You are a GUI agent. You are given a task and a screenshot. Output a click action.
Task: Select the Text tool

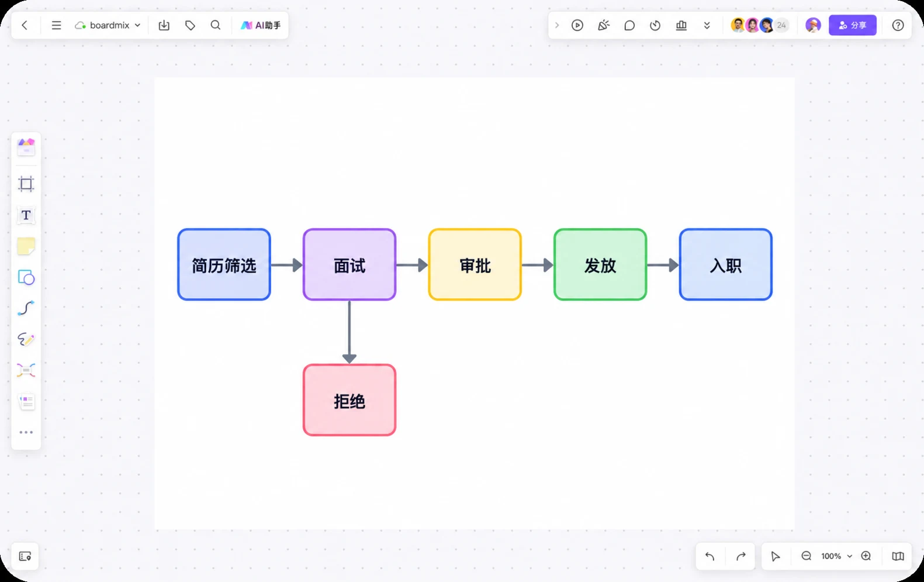26,215
